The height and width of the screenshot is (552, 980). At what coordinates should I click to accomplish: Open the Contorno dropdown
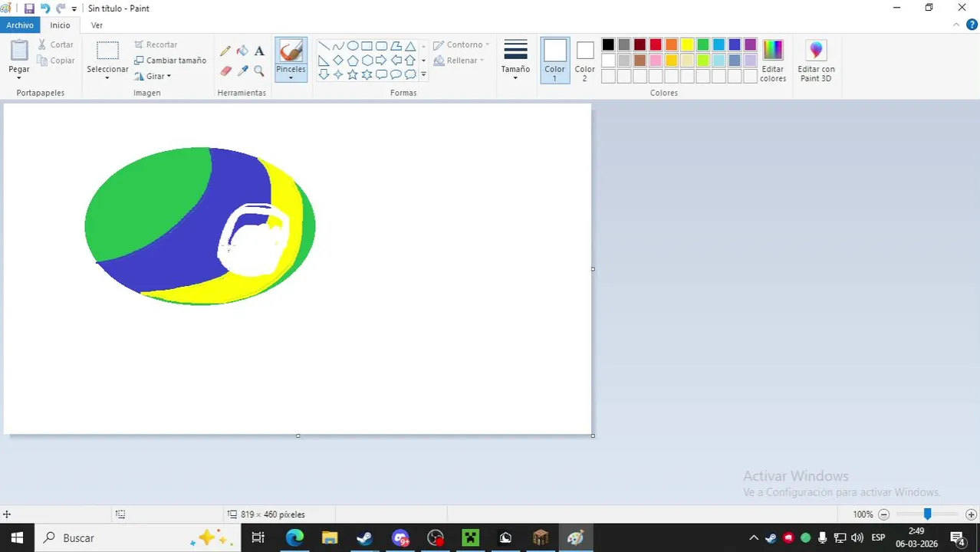[x=461, y=44]
